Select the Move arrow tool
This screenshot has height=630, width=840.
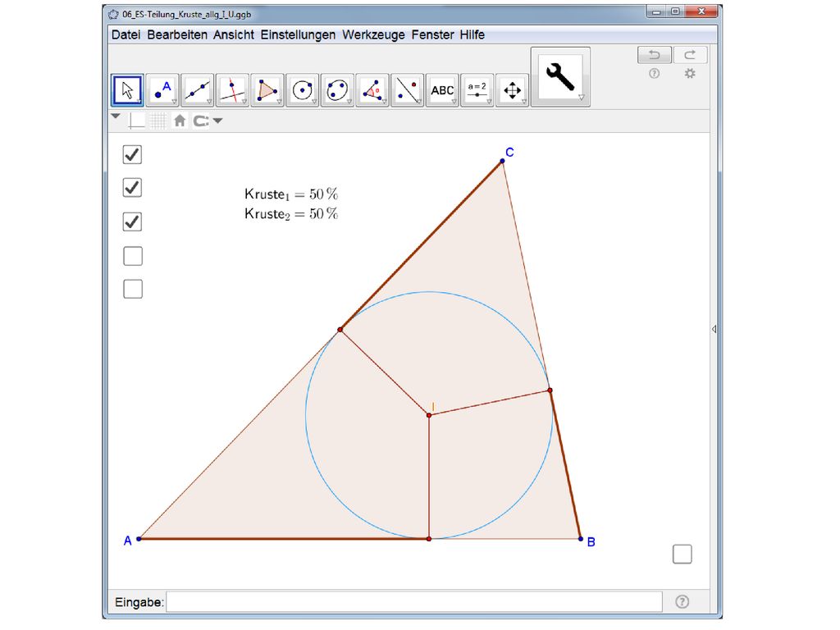127,90
